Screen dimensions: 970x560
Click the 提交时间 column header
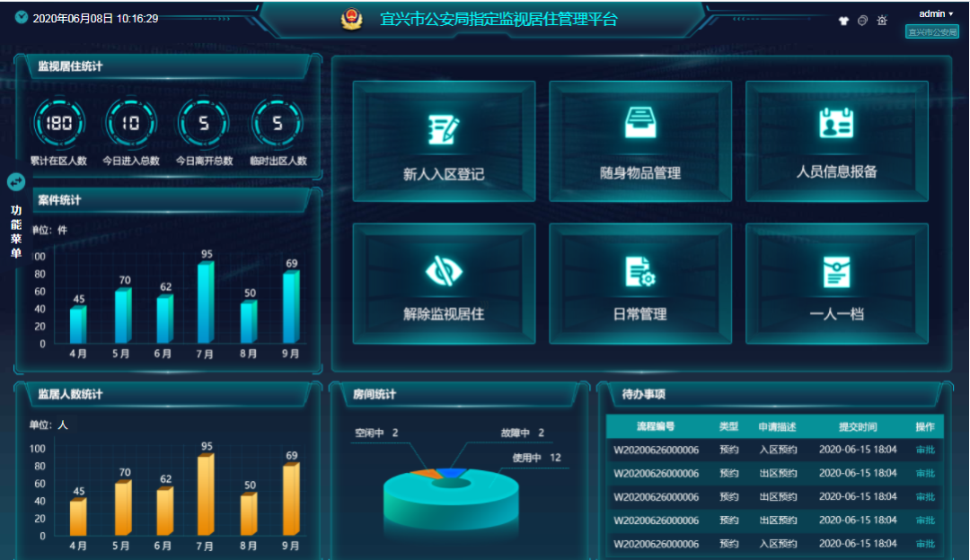point(857,426)
